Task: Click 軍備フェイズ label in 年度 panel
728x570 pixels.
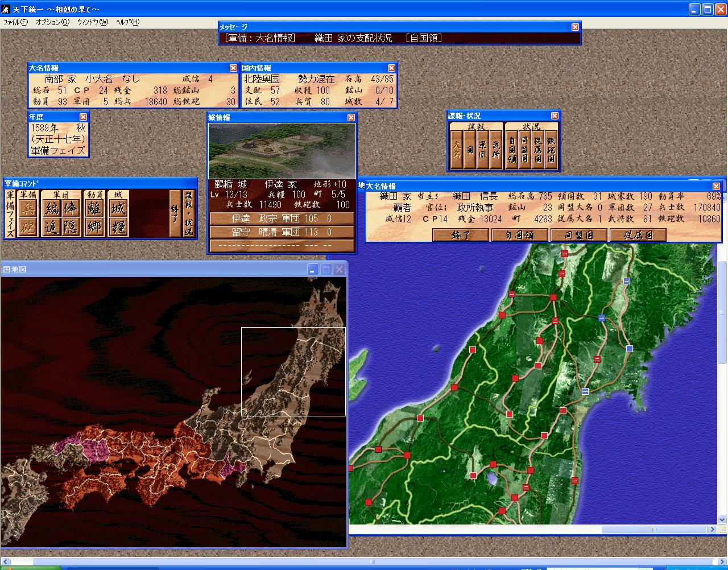Action: 58,151
